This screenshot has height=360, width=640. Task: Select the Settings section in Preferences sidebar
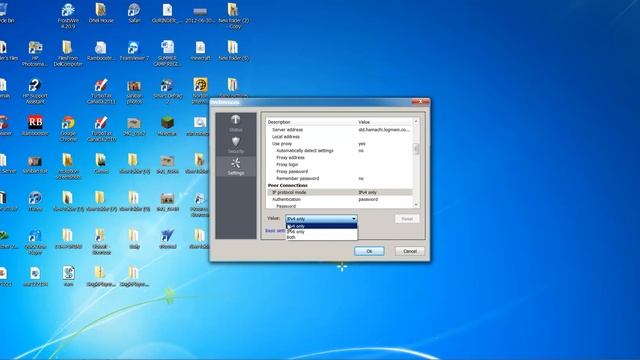click(x=236, y=167)
